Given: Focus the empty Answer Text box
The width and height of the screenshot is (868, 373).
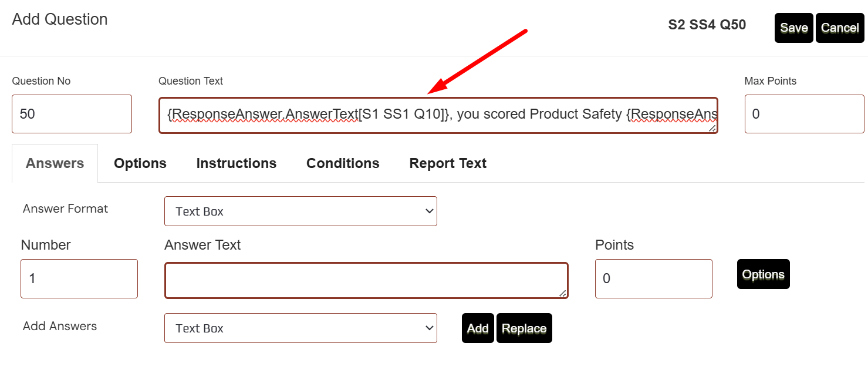Looking at the screenshot, I should coord(366,280).
